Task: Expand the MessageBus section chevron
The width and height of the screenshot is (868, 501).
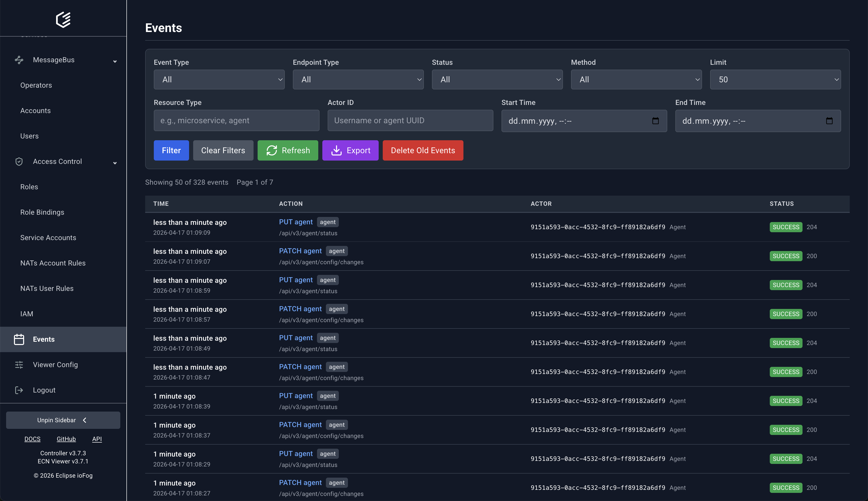Action: point(115,61)
